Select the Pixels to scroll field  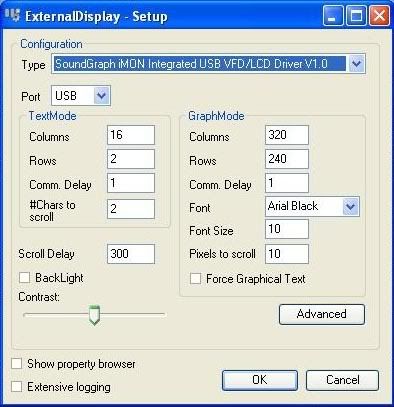tap(287, 254)
